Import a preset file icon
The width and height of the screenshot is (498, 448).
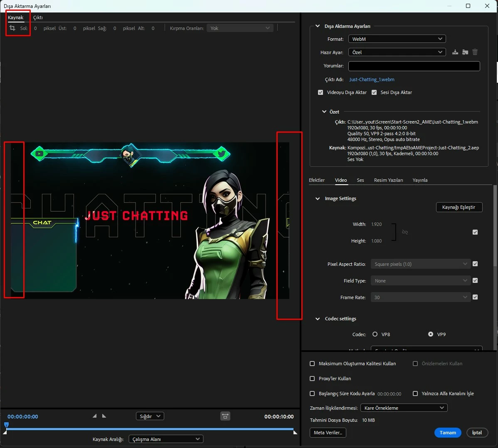[465, 52]
